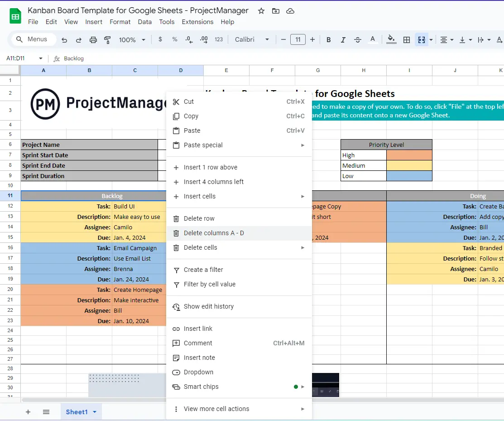The width and height of the screenshot is (504, 421).
Task: Choose Copy from context menu
Action: coord(239,116)
